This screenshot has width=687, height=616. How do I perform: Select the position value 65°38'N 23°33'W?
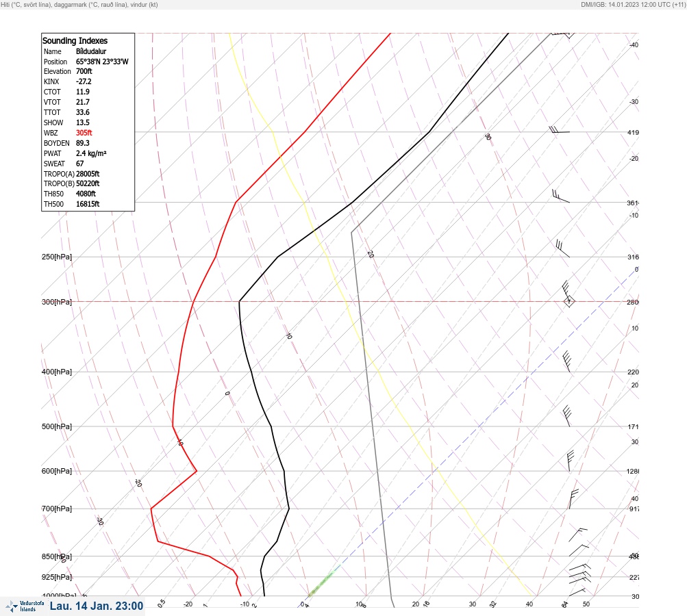click(x=102, y=62)
